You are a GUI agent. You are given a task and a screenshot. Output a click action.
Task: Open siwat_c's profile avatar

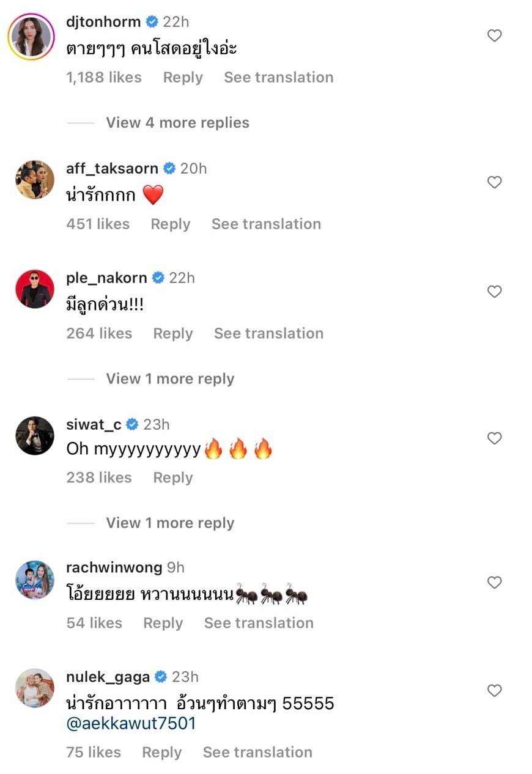(35, 436)
